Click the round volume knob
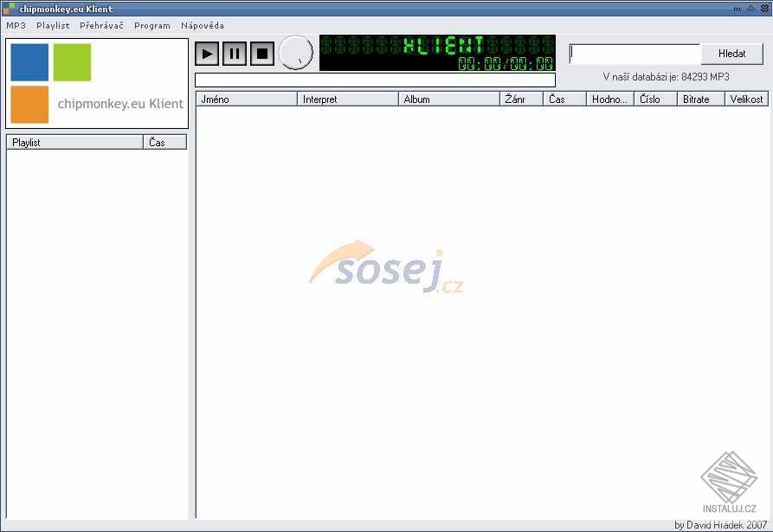Image resolution: width=773 pixels, height=532 pixels. 296,53
